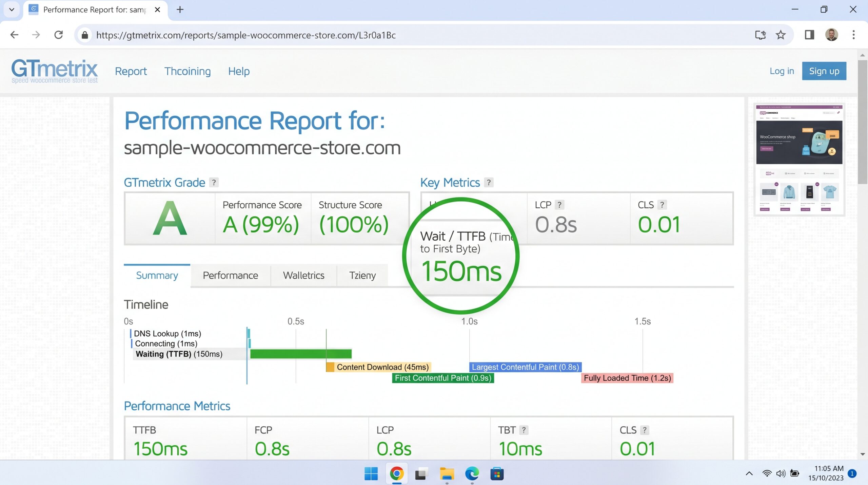Click the Chrome taskbar icon

click(396, 473)
